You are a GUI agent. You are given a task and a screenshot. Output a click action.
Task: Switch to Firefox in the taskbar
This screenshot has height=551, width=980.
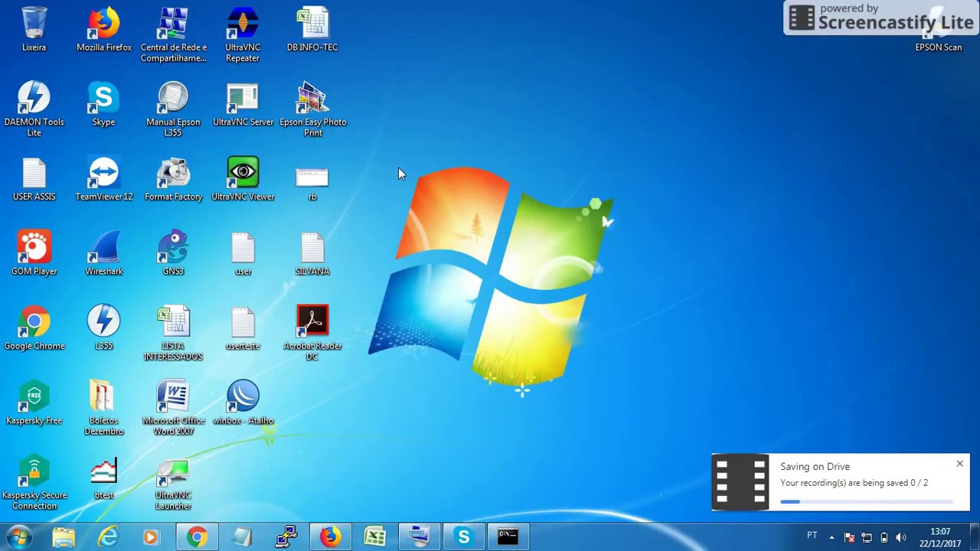tap(330, 537)
